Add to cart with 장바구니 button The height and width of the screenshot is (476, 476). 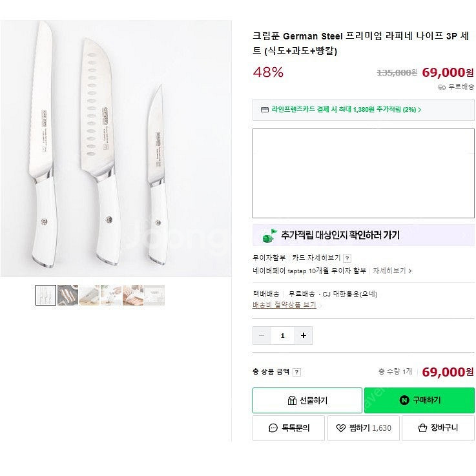click(x=438, y=428)
